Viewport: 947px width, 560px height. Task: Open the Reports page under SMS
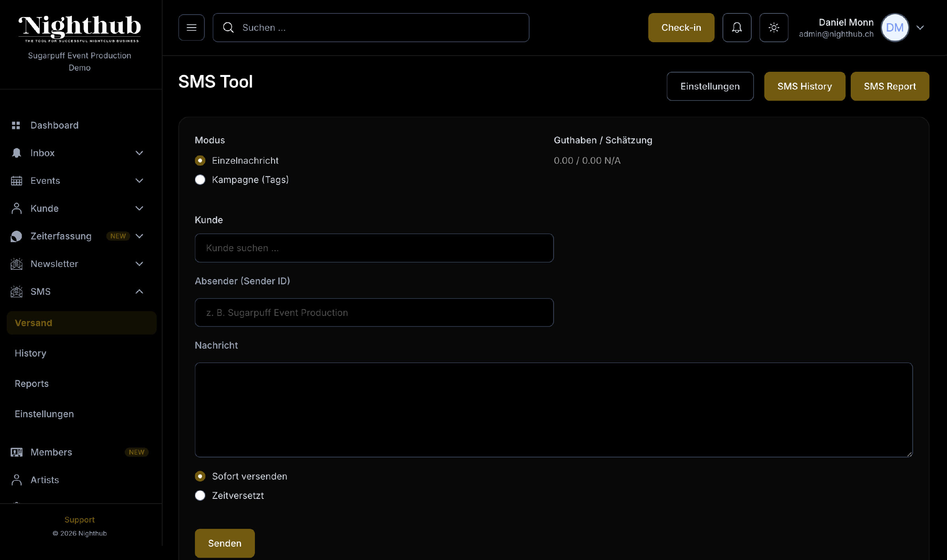32,383
